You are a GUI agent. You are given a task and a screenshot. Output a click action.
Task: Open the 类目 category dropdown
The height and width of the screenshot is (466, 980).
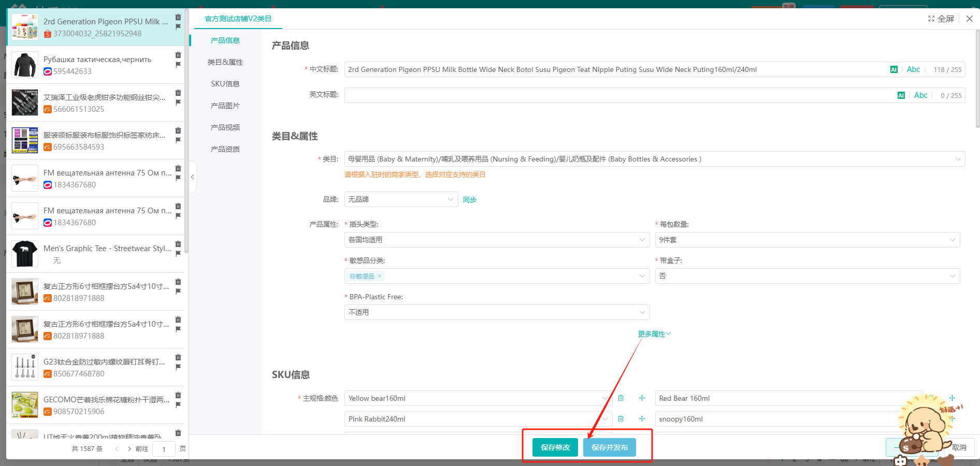(654, 159)
